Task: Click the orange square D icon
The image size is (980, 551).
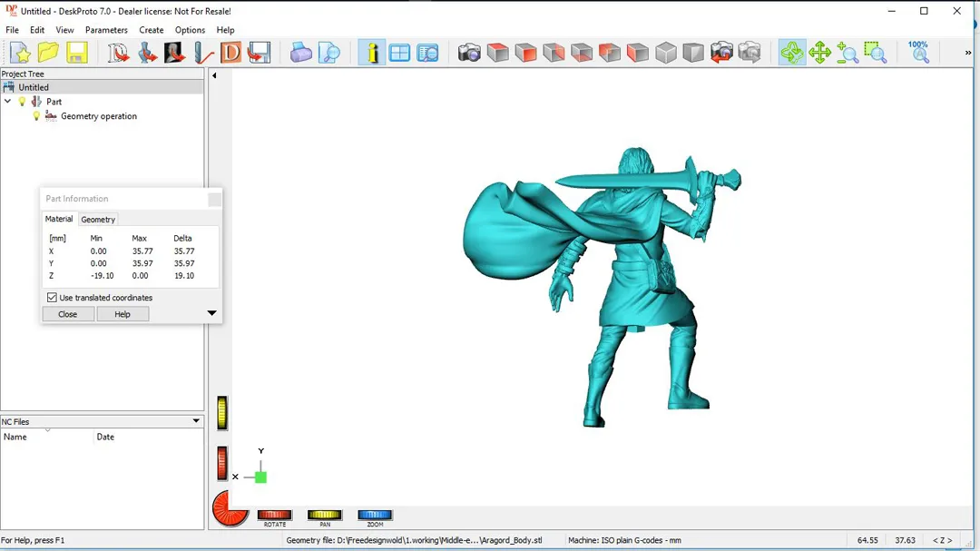Action: [x=230, y=53]
